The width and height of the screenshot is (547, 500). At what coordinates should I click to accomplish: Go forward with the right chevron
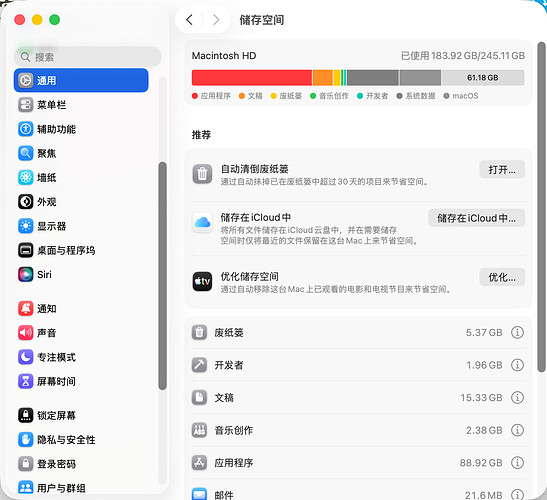216,20
